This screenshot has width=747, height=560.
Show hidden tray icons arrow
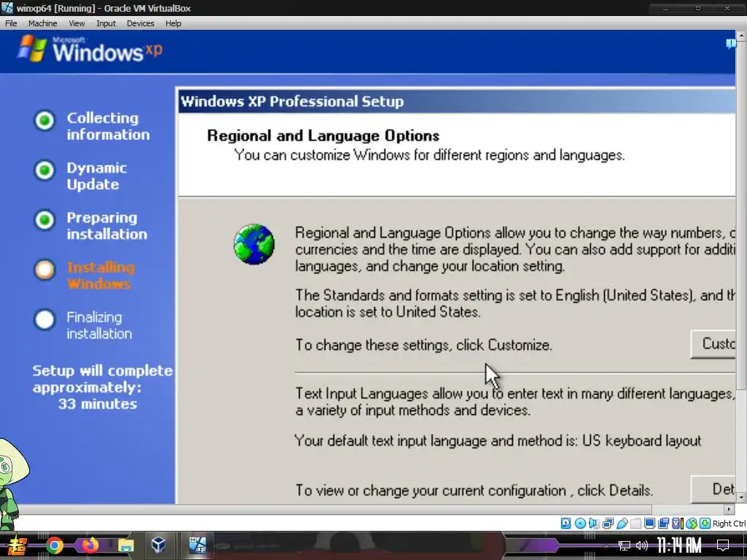606,545
